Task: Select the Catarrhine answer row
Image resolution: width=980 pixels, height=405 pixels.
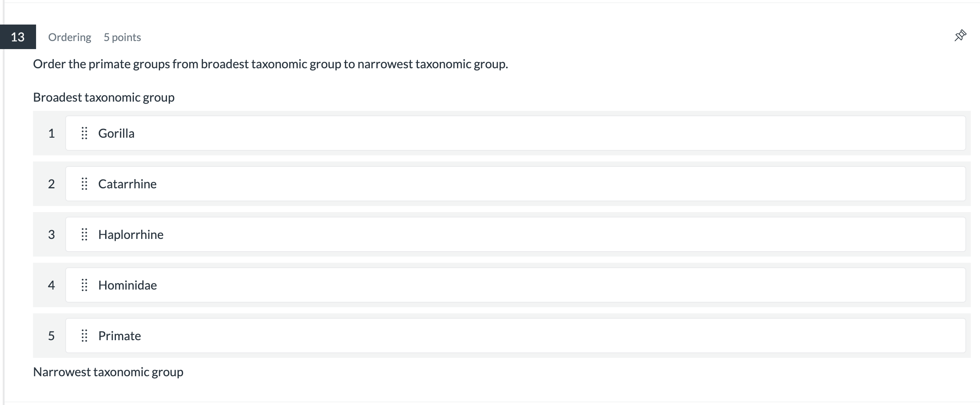Action: click(x=515, y=184)
